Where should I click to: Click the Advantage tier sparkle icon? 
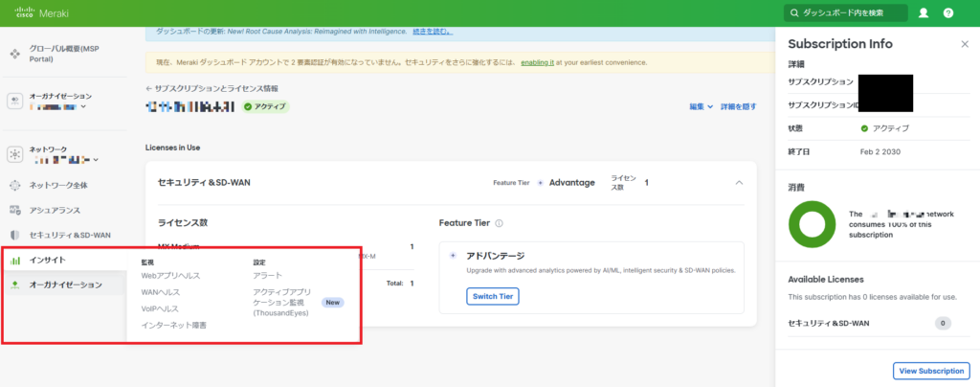pyautogui.click(x=540, y=183)
